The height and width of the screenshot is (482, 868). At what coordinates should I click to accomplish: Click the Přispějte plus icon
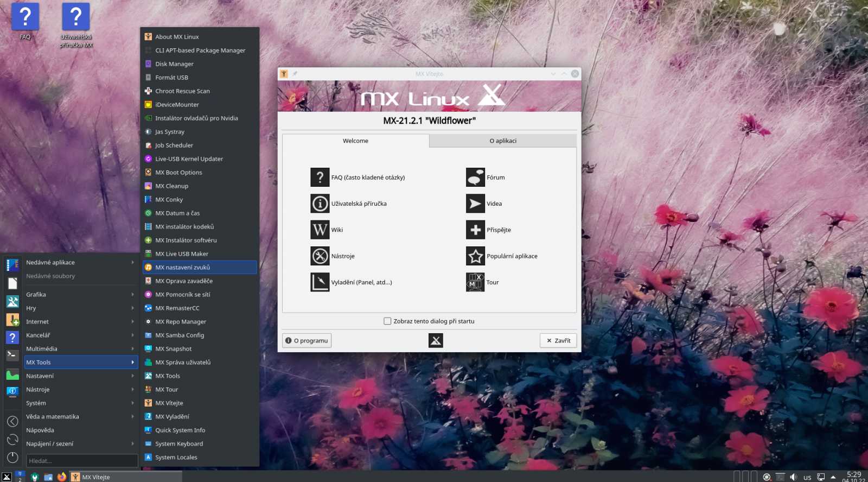click(475, 230)
